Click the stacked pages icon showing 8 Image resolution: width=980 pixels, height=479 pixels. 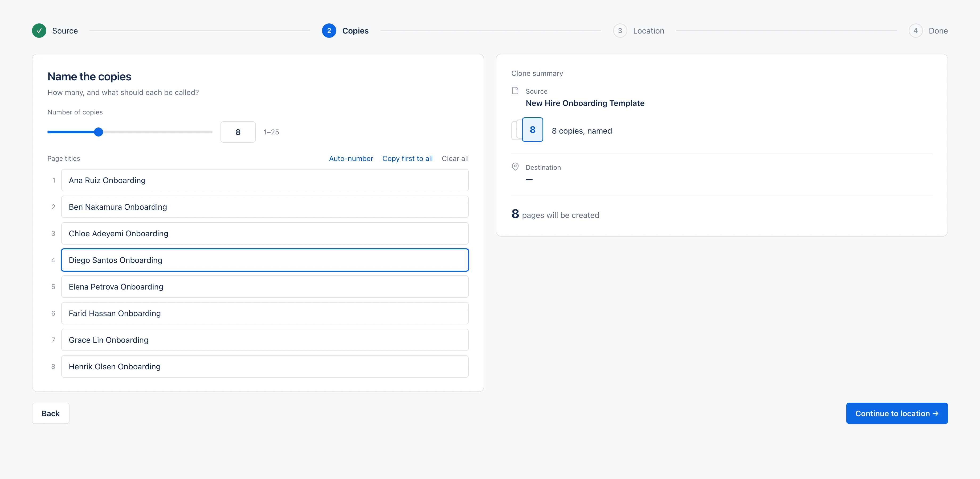(527, 130)
